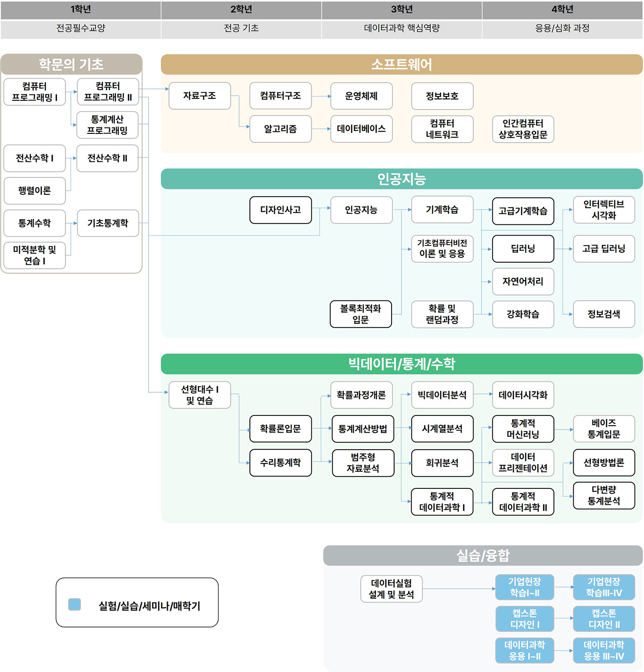Click the 고급기계학습 course box
Viewport: 644px width, 672px height.
coord(523,211)
